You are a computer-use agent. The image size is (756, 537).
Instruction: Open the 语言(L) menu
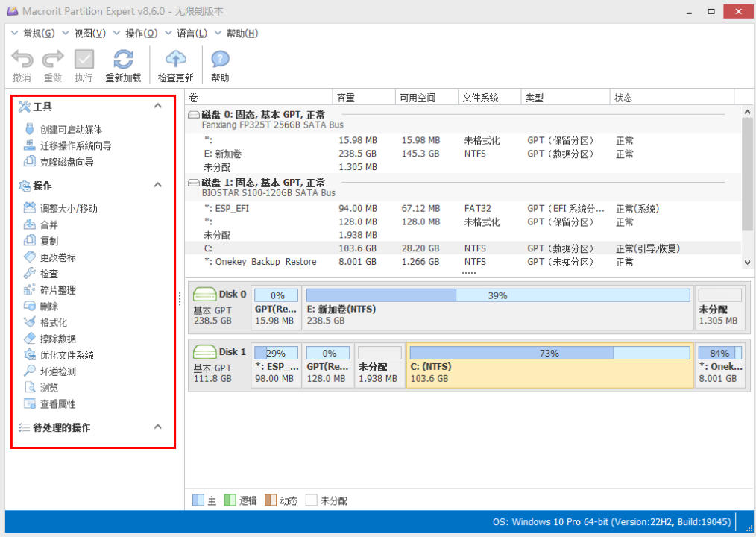[191, 34]
